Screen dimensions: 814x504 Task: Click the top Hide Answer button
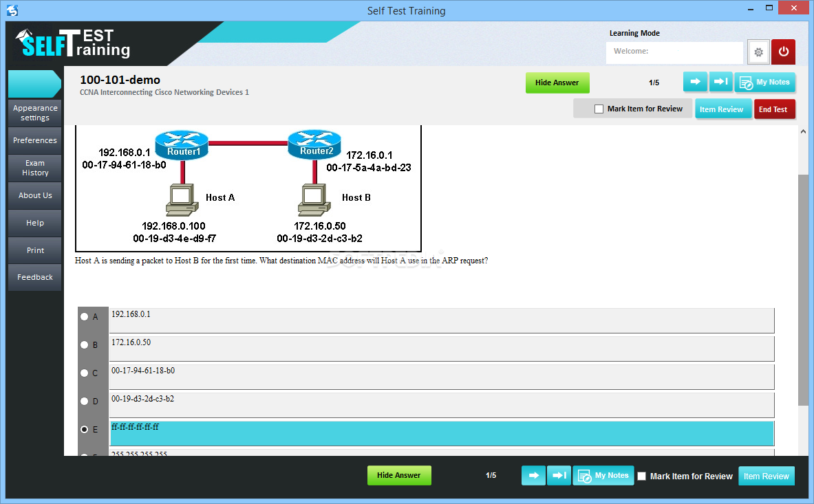pos(557,83)
